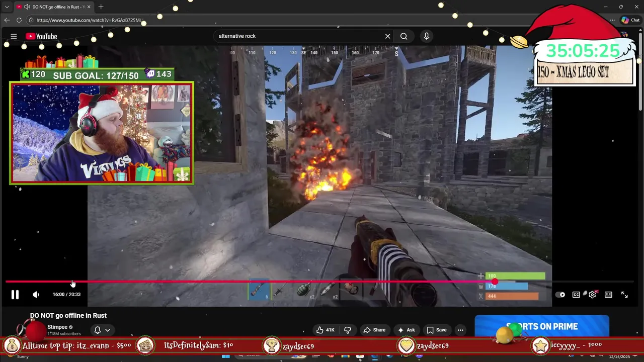This screenshot has width=644, height=362.
Task: Open the taskbar date 12/14/2025
Action: click(x=619, y=356)
